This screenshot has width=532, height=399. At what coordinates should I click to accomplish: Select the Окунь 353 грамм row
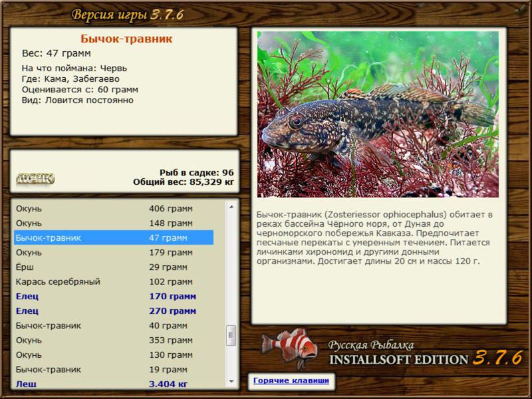tap(114, 340)
